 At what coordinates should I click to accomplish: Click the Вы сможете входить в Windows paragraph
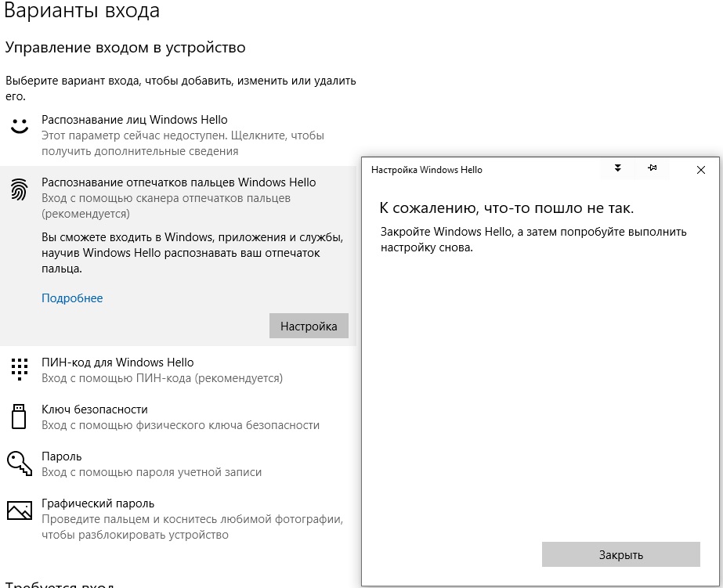(193, 253)
